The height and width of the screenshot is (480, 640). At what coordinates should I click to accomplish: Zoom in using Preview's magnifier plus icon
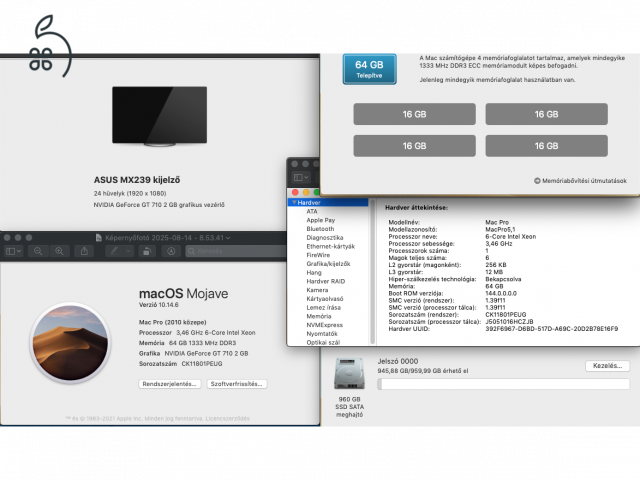coord(59,251)
